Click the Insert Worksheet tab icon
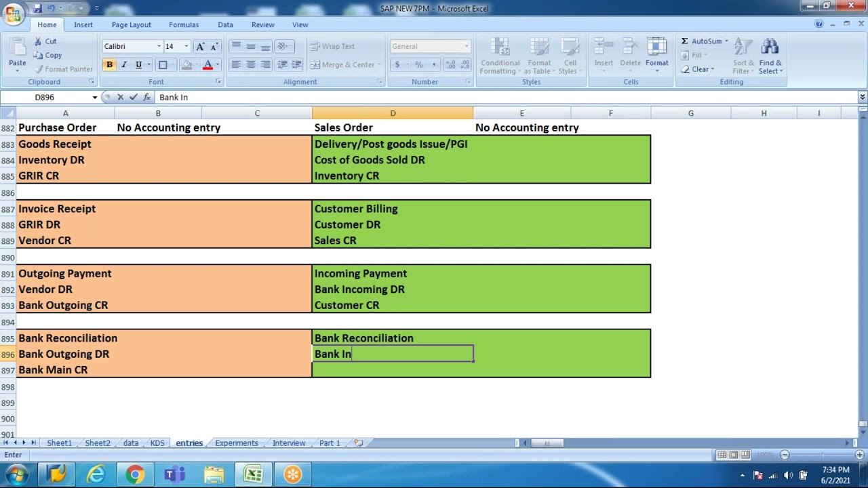868x488 pixels. click(x=359, y=443)
